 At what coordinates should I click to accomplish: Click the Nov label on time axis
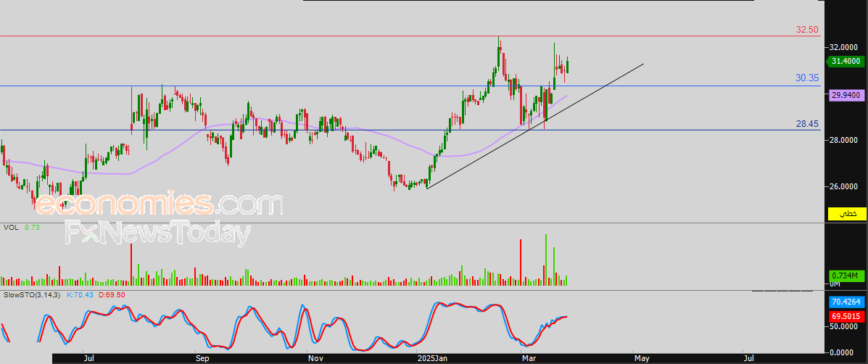[315, 358]
